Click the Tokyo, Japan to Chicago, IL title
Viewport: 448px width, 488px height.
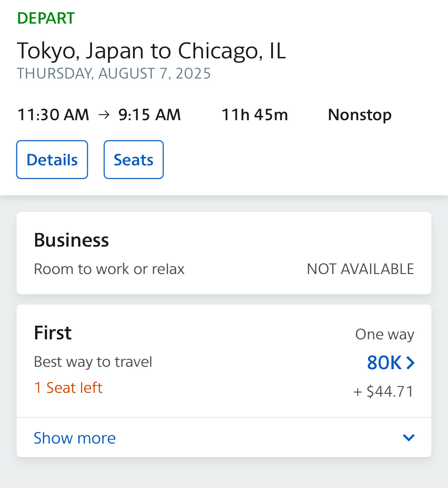(151, 51)
